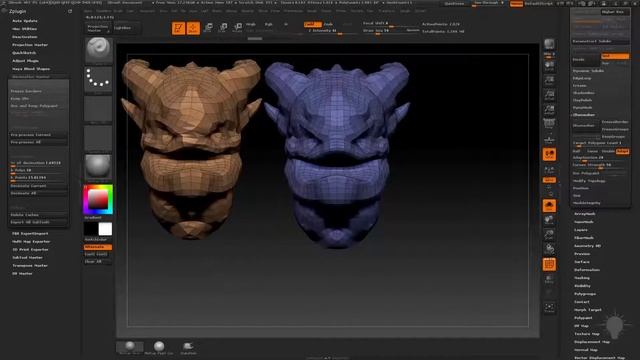
Task: Toggle the orange Alternate color button
Action: (98, 247)
